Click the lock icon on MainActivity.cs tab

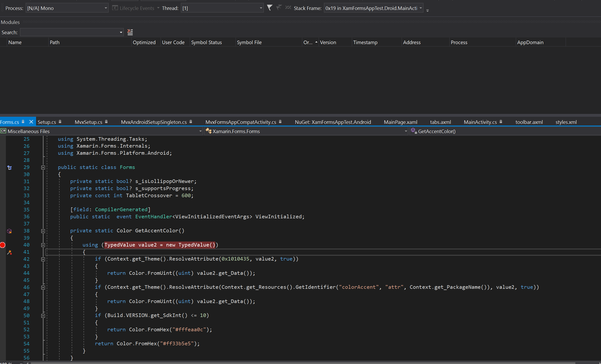coord(501,121)
